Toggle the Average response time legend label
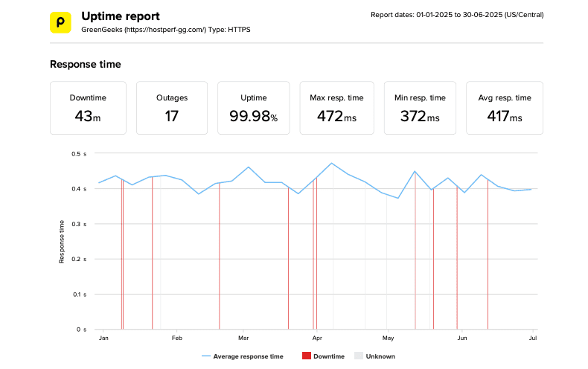This screenshot has width=588, height=369. (248, 356)
